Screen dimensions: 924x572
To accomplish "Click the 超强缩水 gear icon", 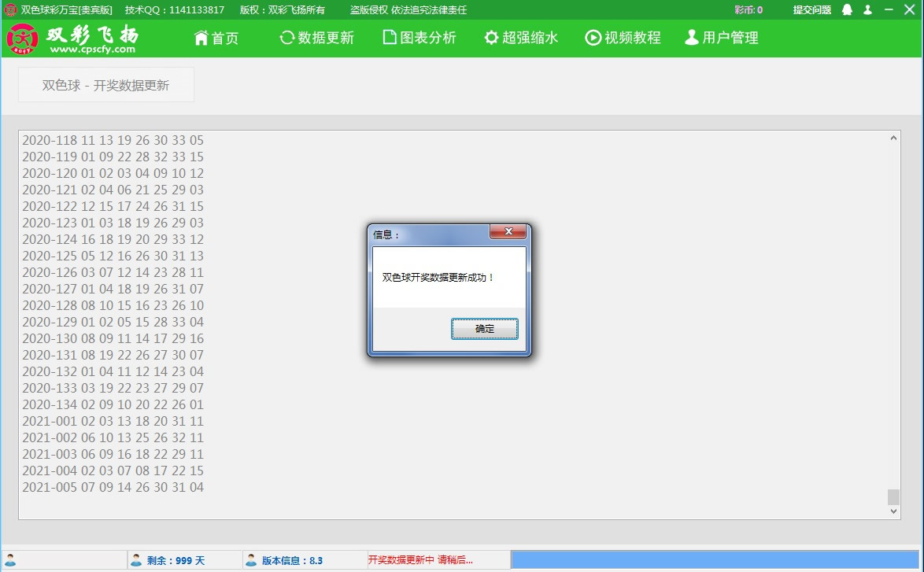I will (490, 37).
